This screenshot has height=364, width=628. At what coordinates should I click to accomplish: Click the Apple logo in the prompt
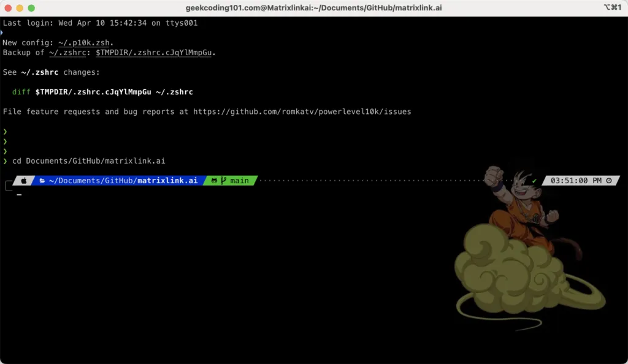[24, 181]
